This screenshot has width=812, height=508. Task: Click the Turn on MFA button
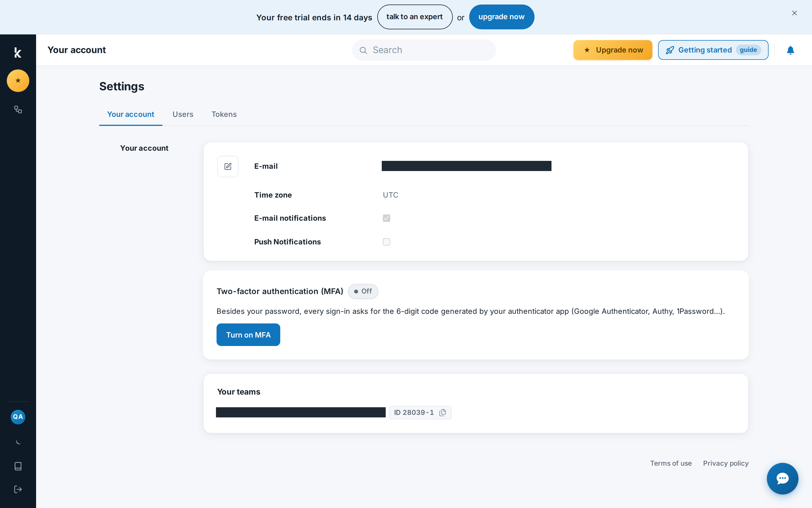pos(248,335)
